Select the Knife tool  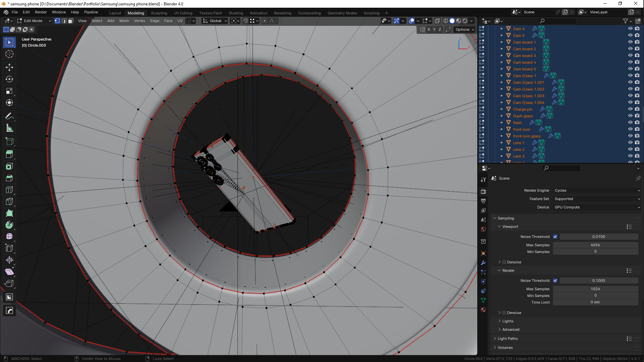coord(9,201)
